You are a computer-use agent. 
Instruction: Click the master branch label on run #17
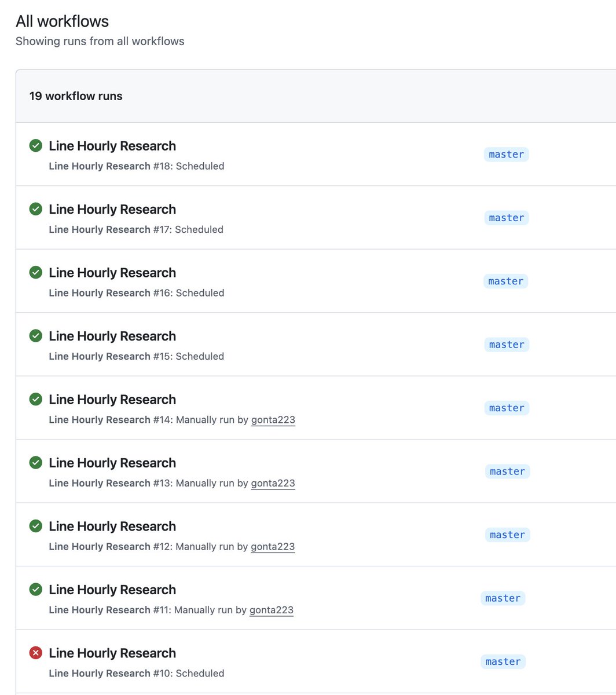coord(507,218)
